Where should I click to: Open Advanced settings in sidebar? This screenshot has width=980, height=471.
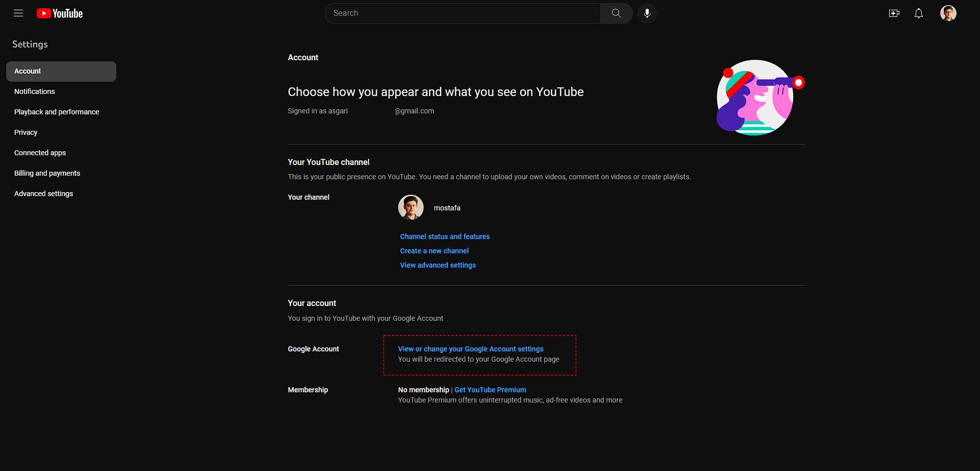pyautogui.click(x=61, y=194)
